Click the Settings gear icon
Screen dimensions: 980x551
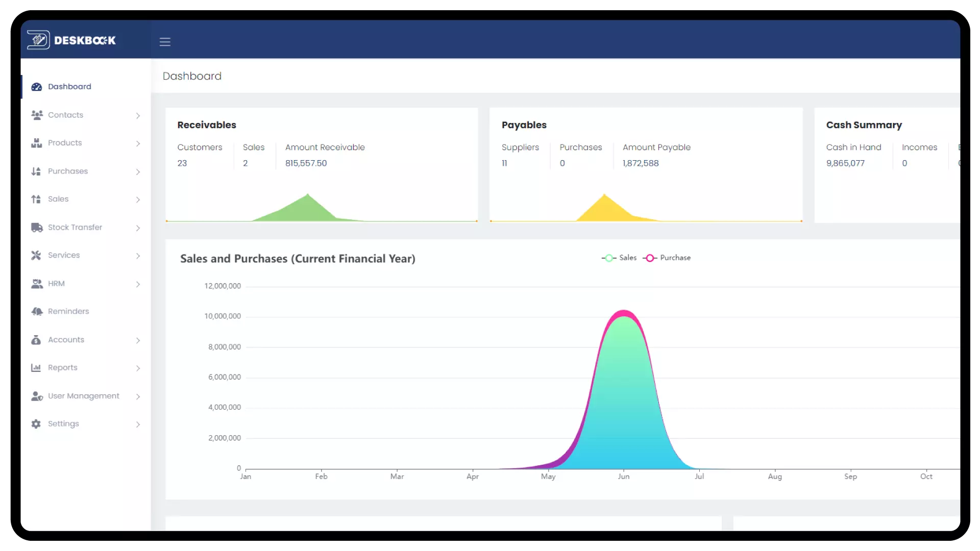coord(36,424)
